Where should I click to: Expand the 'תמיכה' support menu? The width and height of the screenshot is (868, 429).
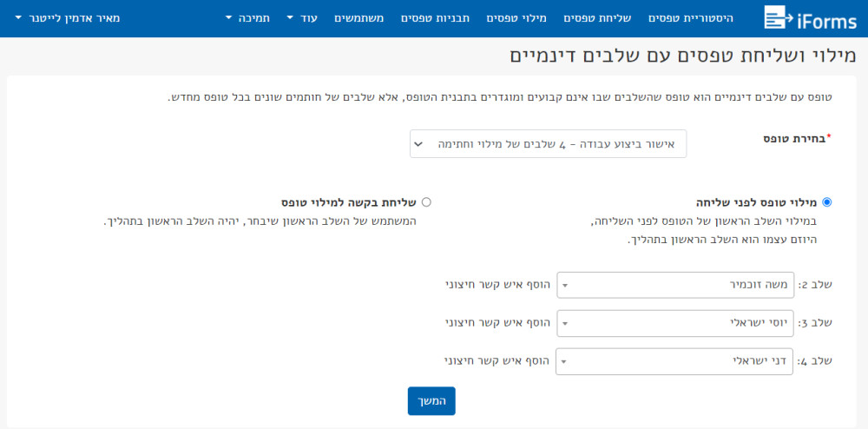[x=248, y=18]
